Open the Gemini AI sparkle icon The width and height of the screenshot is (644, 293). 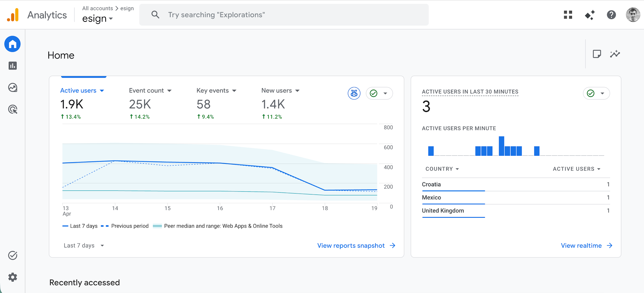[590, 14]
